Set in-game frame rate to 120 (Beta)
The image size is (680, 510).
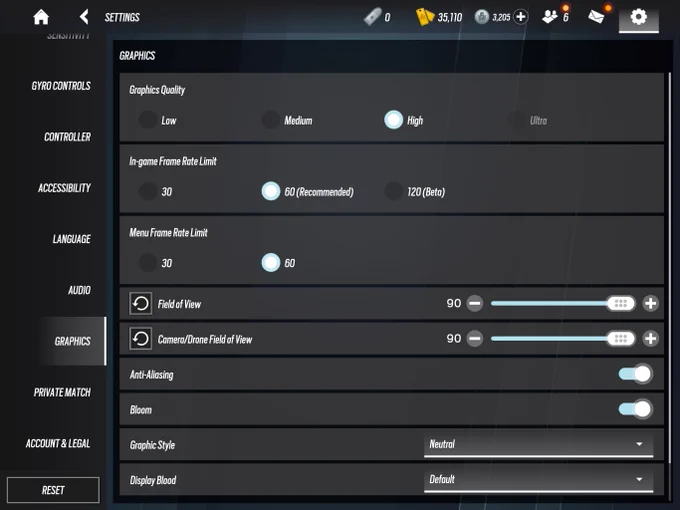[x=393, y=191]
